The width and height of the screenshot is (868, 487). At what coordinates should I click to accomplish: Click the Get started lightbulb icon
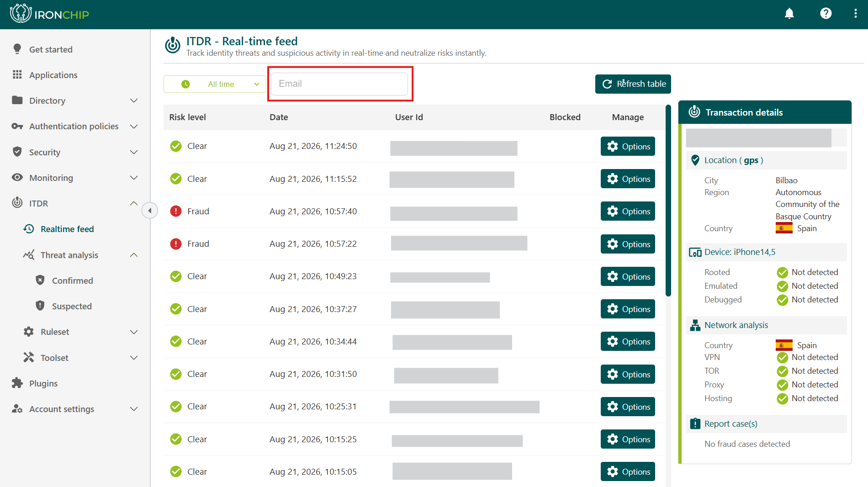(x=17, y=49)
